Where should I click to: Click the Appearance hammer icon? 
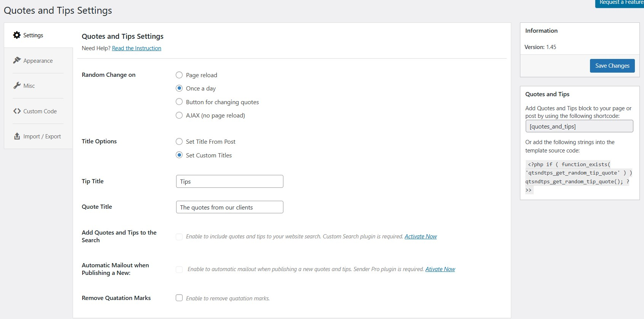17,60
